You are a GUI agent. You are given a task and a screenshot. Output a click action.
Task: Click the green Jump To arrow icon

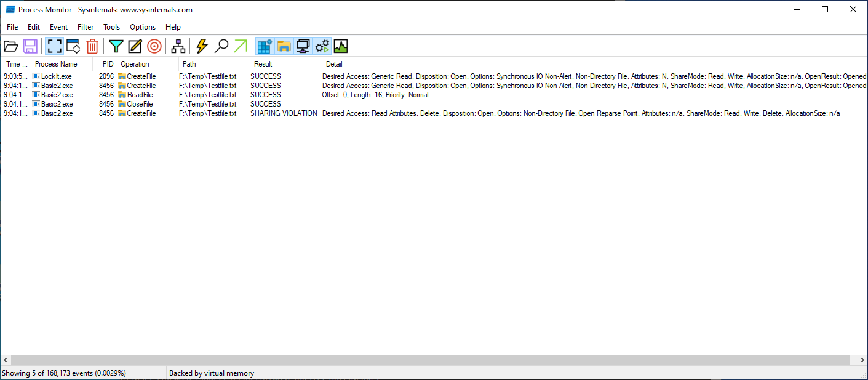(x=241, y=46)
